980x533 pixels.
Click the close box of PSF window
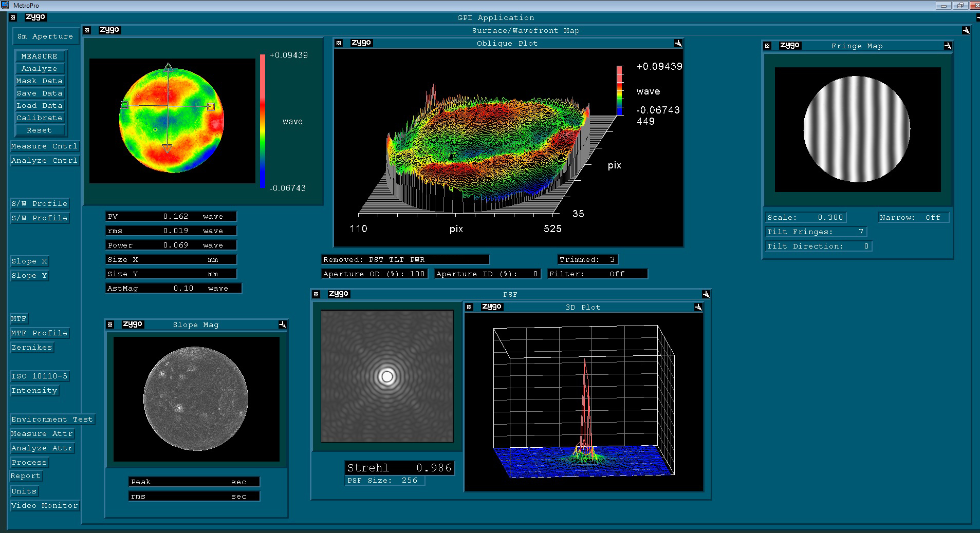click(316, 294)
